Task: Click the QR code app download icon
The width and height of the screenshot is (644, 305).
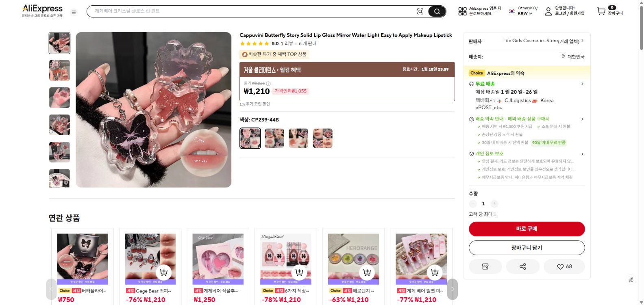Action: coord(462,11)
